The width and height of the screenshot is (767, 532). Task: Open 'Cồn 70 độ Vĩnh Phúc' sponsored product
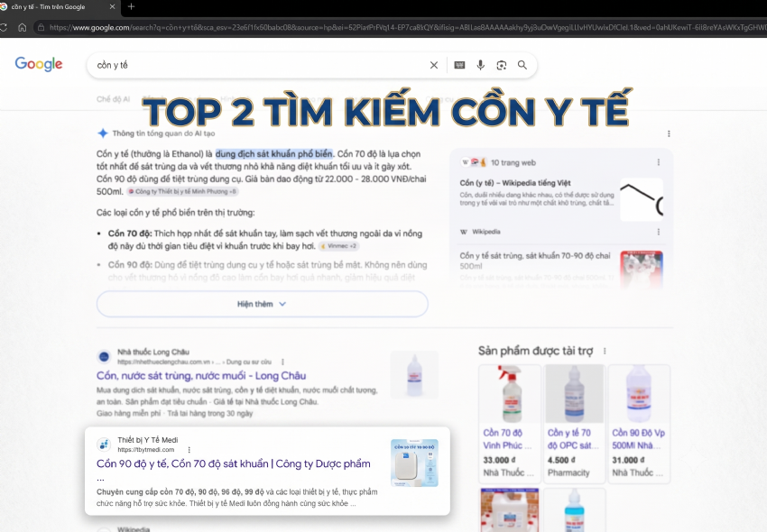[507, 439]
